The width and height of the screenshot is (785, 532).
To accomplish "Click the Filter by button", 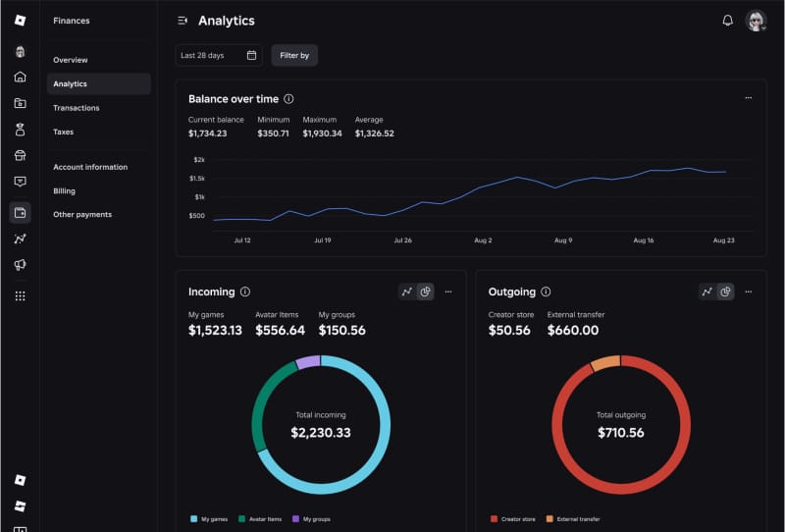I will tap(294, 55).
